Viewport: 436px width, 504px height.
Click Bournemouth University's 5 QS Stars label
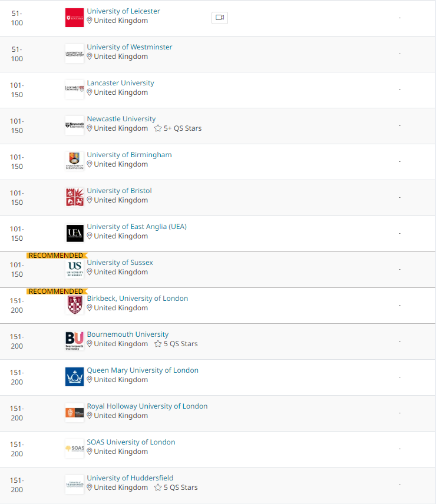point(180,344)
